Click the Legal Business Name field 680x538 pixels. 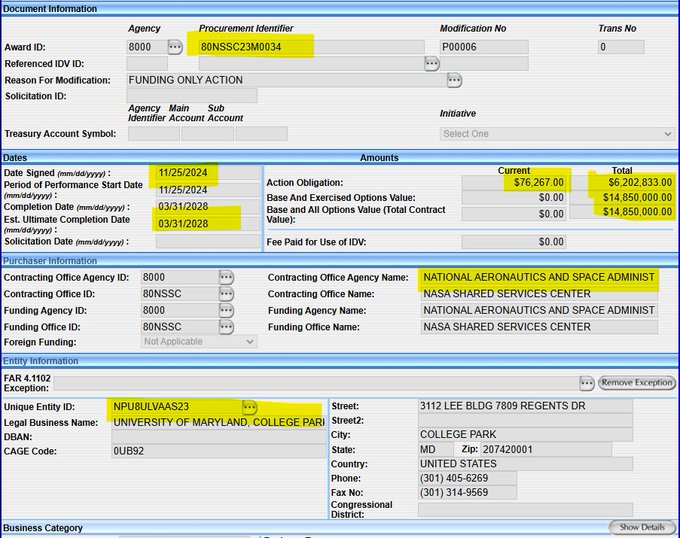click(218, 422)
